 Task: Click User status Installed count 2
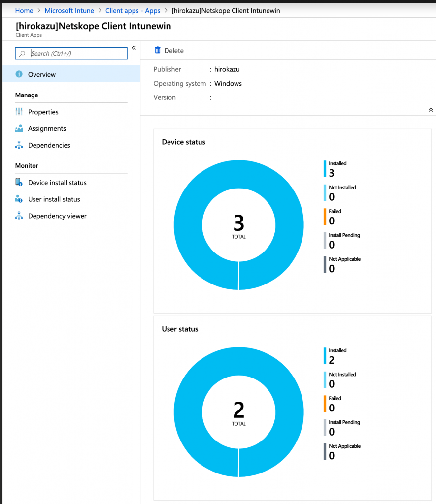332,360
